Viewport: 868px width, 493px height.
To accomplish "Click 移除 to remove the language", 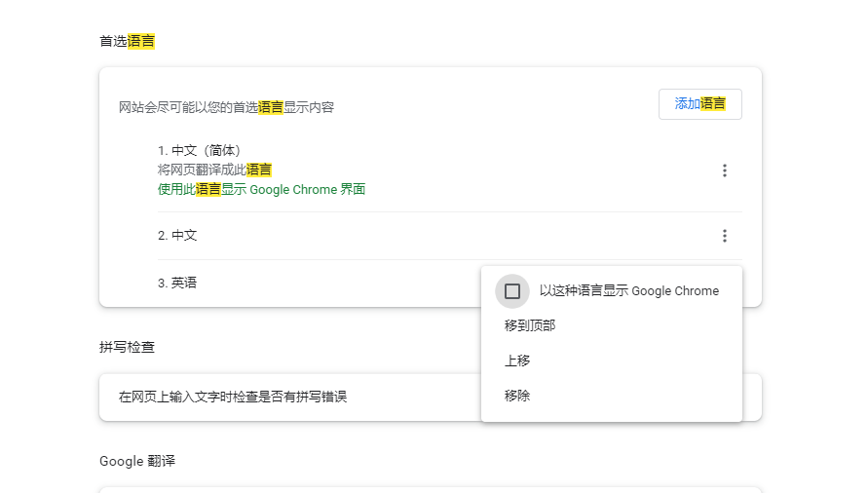I will pos(517,396).
